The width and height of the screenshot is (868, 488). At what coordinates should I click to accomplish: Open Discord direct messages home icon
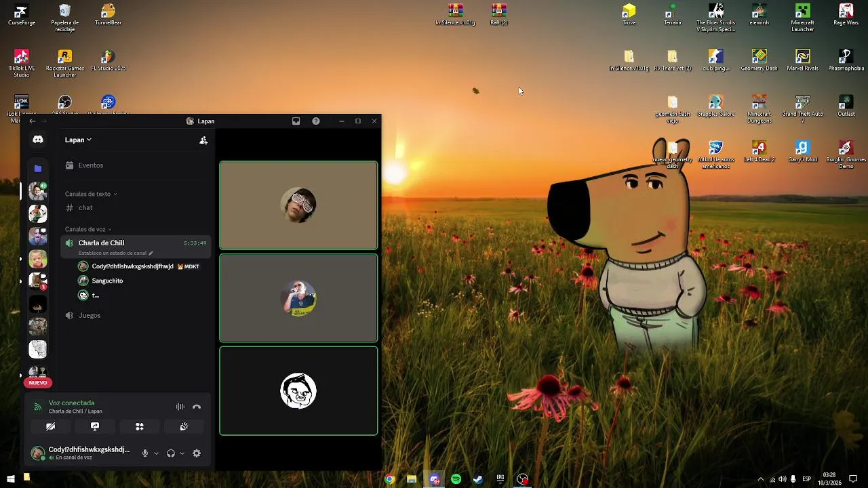pos(38,140)
